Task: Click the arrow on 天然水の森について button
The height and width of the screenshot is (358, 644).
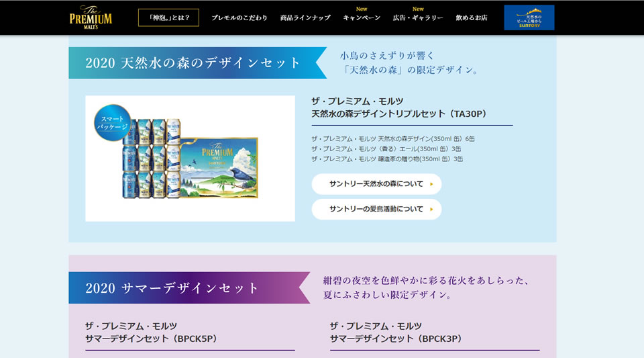Action: point(431,184)
